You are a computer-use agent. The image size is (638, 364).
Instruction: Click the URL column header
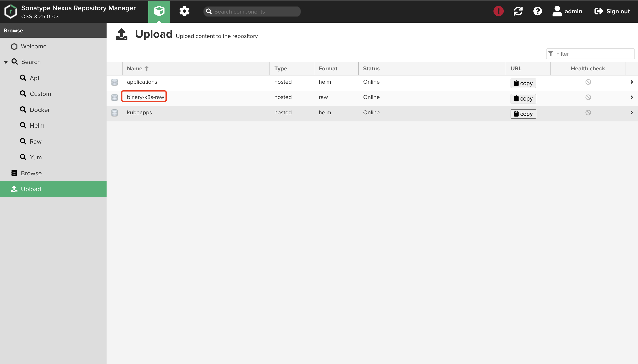(x=528, y=69)
